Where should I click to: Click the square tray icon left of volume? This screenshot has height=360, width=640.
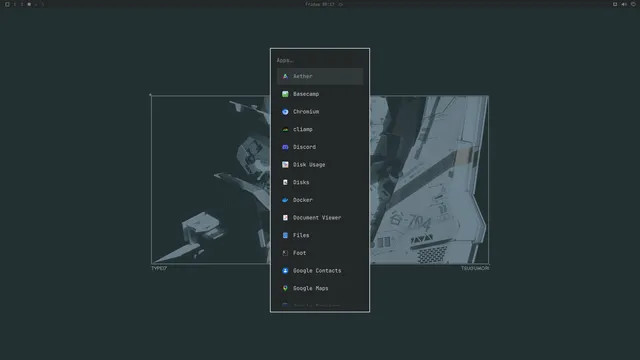click(x=615, y=4)
